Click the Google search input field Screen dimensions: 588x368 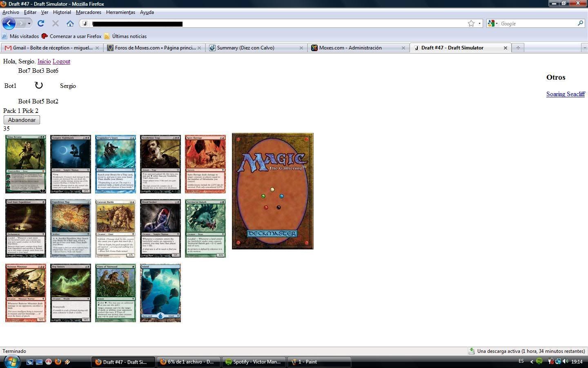(x=537, y=23)
